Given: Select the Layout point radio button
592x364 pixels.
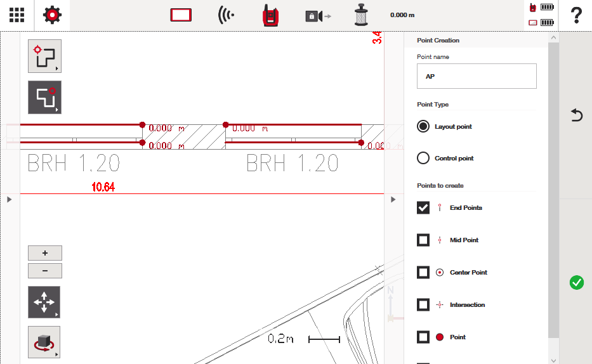Looking at the screenshot, I should tap(423, 126).
